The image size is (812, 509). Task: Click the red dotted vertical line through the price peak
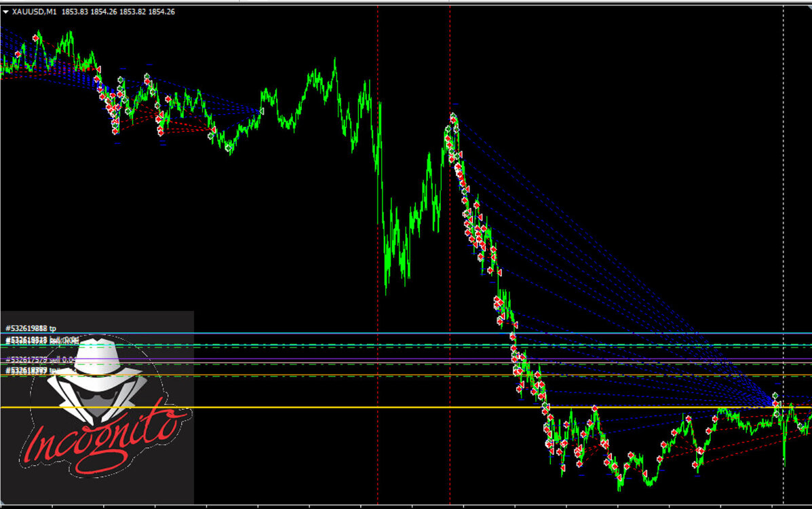point(450,254)
